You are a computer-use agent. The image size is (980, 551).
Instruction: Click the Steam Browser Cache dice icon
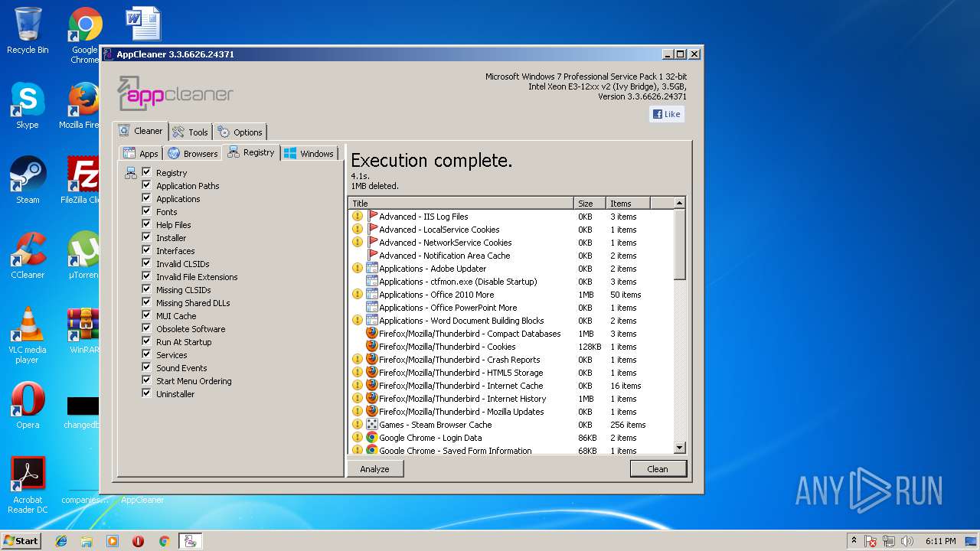(371, 425)
